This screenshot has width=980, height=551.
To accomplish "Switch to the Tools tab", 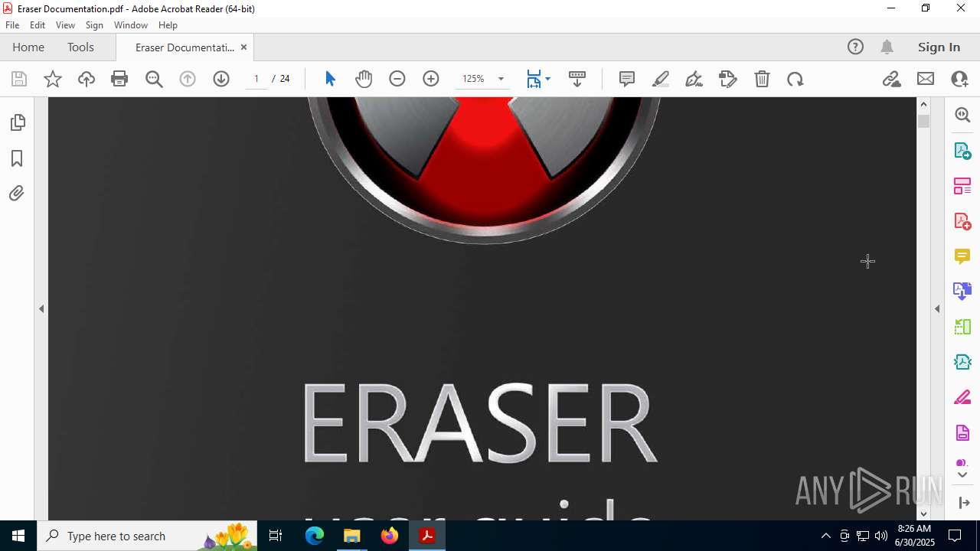I will point(80,47).
